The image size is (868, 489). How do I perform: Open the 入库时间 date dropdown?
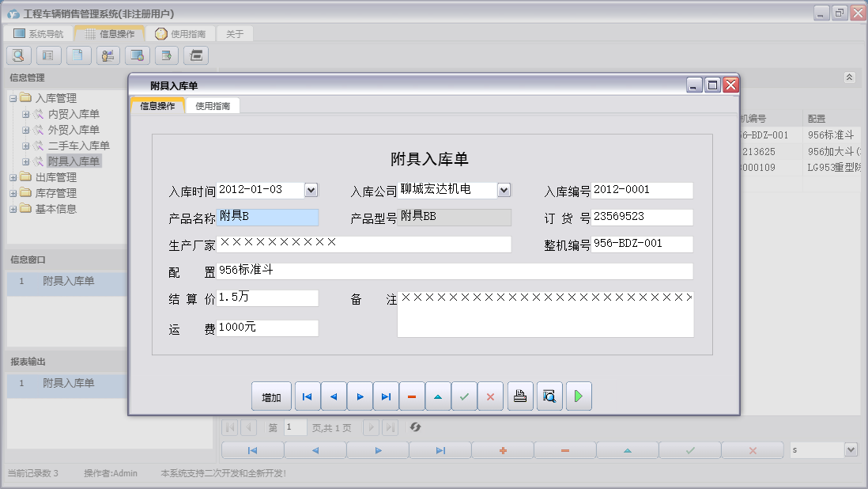[x=311, y=190]
